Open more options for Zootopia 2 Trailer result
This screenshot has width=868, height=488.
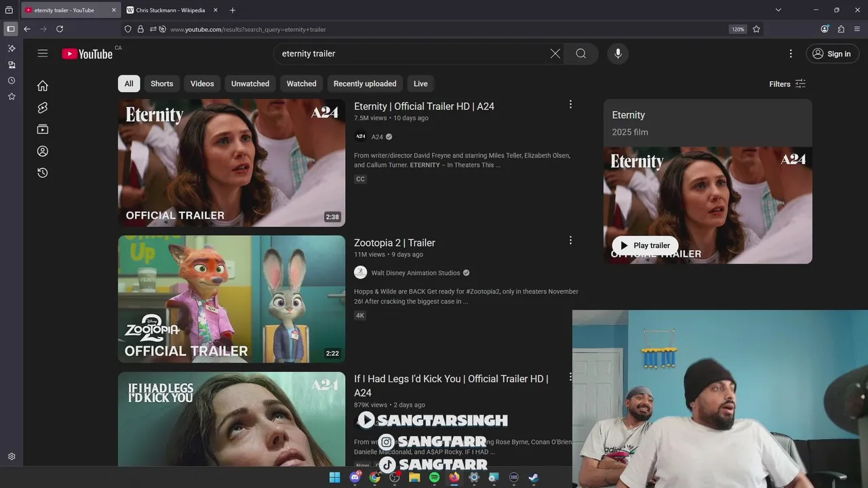pos(570,241)
